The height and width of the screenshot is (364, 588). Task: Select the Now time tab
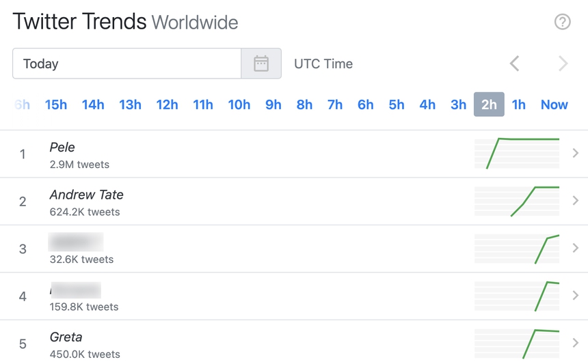(x=554, y=104)
